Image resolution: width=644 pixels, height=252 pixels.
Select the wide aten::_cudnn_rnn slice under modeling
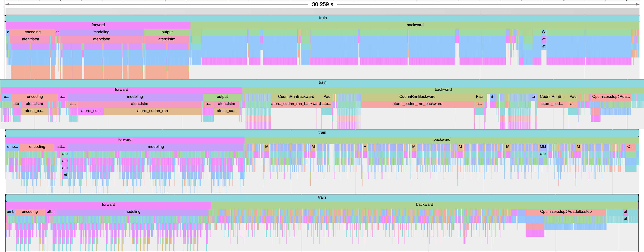pyautogui.click(x=152, y=111)
